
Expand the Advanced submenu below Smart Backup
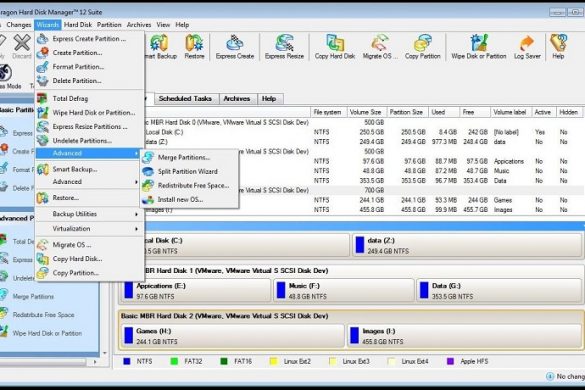137,182
